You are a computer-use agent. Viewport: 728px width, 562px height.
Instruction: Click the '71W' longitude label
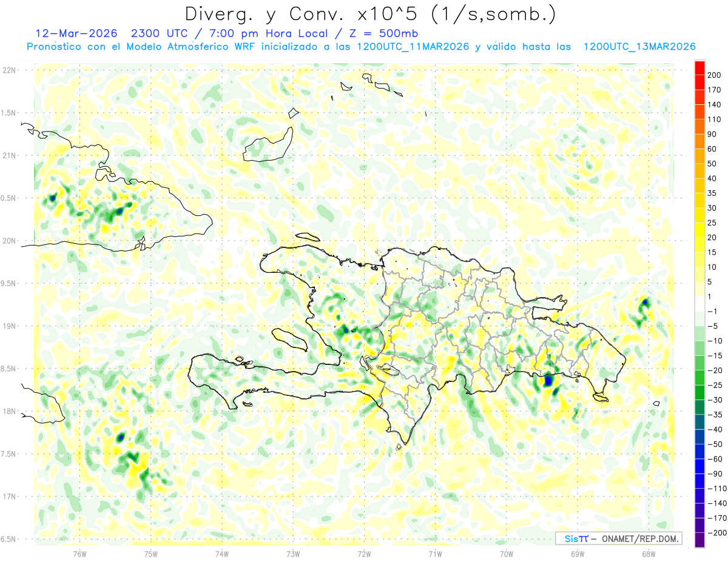pos(435,554)
